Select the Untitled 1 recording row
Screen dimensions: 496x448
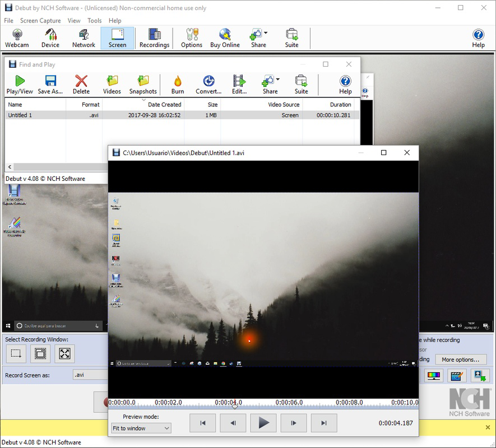(182, 115)
